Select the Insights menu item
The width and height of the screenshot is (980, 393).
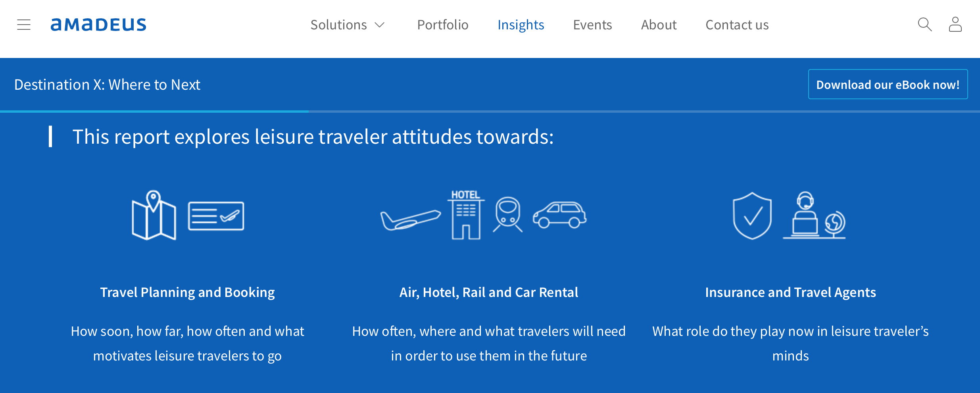(x=521, y=25)
